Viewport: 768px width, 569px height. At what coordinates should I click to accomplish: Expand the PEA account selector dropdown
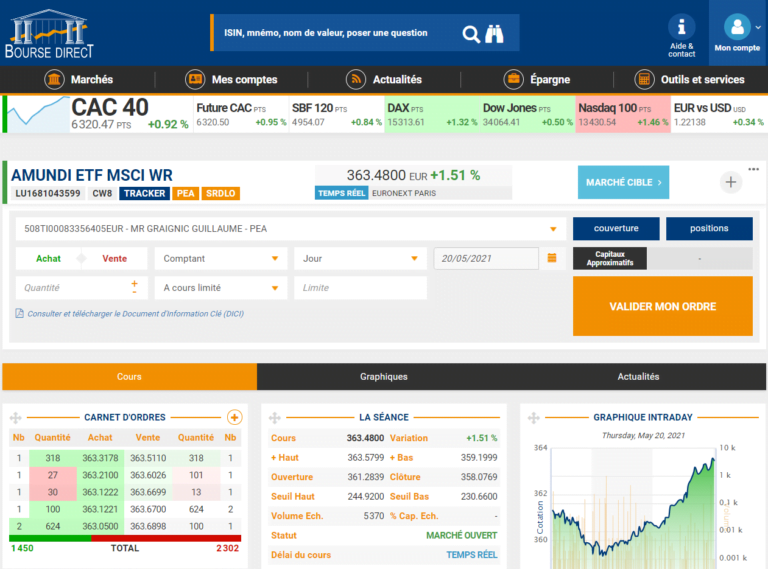coord(553,229)
